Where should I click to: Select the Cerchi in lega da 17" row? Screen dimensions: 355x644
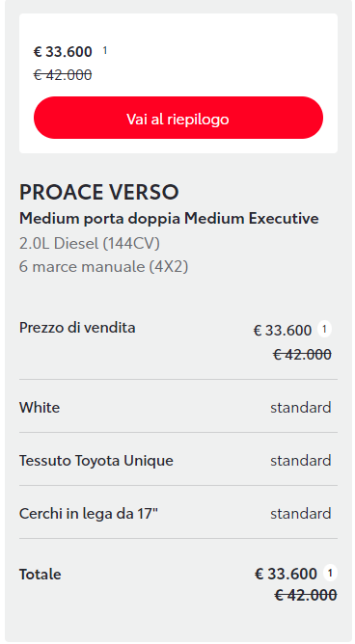(178, 513)
